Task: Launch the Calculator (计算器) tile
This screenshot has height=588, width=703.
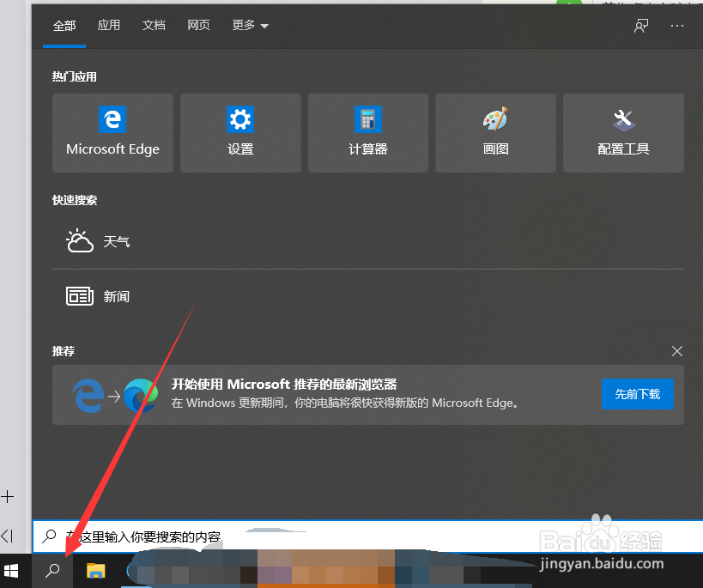Action: pos(368,133)
